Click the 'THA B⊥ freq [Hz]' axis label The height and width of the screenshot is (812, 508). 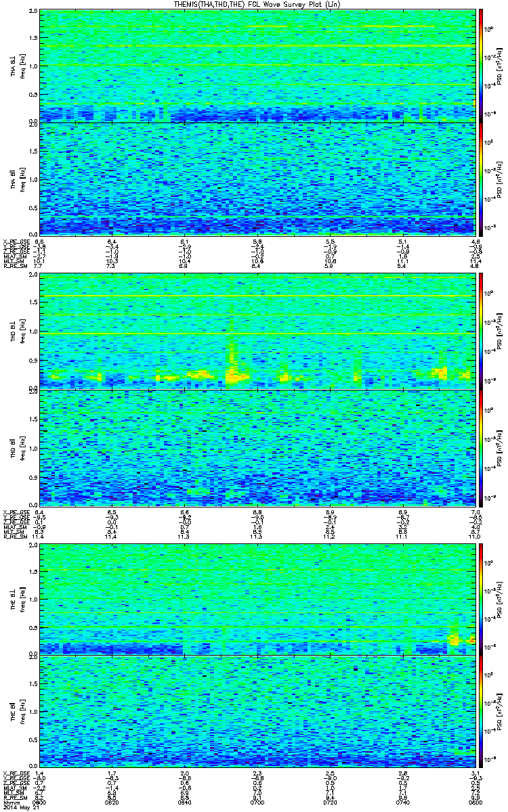pyautogui.click(x=17, y=66)
